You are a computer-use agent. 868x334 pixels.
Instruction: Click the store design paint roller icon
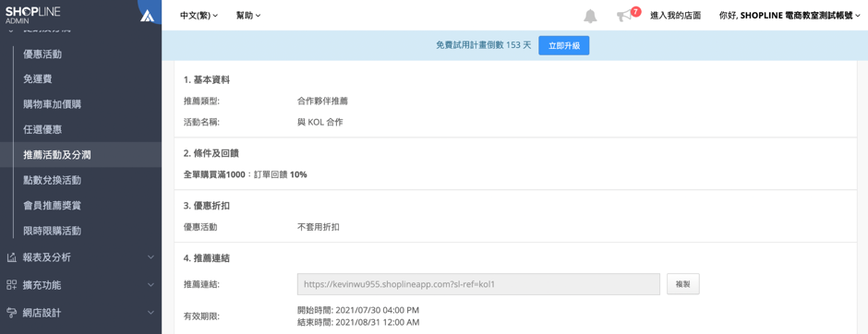(11, 313)
